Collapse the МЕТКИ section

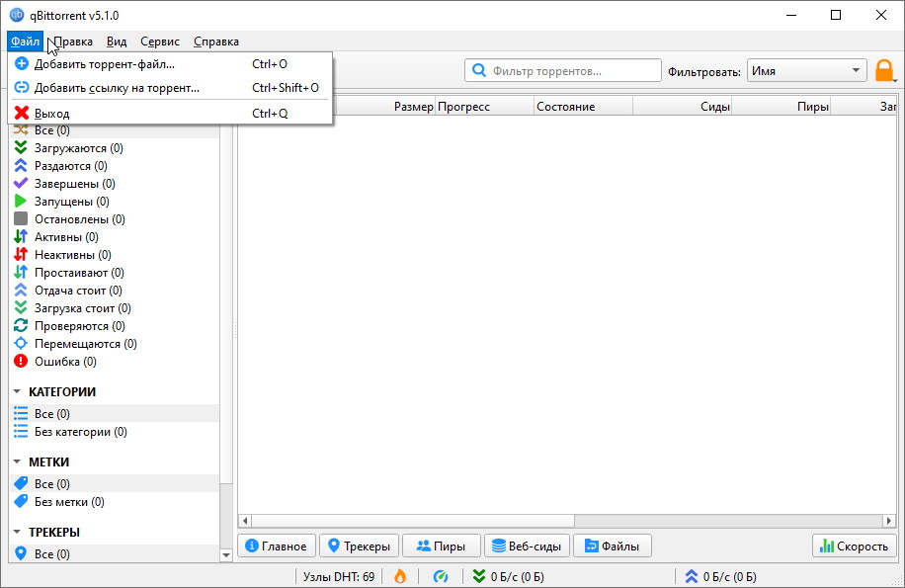(17, 462)
